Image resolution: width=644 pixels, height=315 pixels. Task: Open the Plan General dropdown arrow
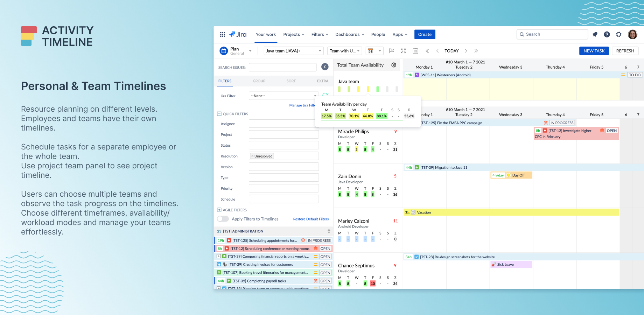250,51
